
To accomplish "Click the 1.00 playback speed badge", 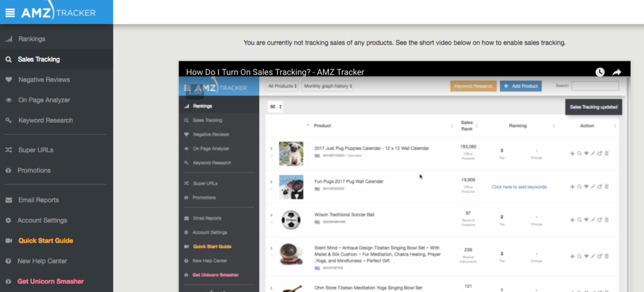I will point(195,92).
